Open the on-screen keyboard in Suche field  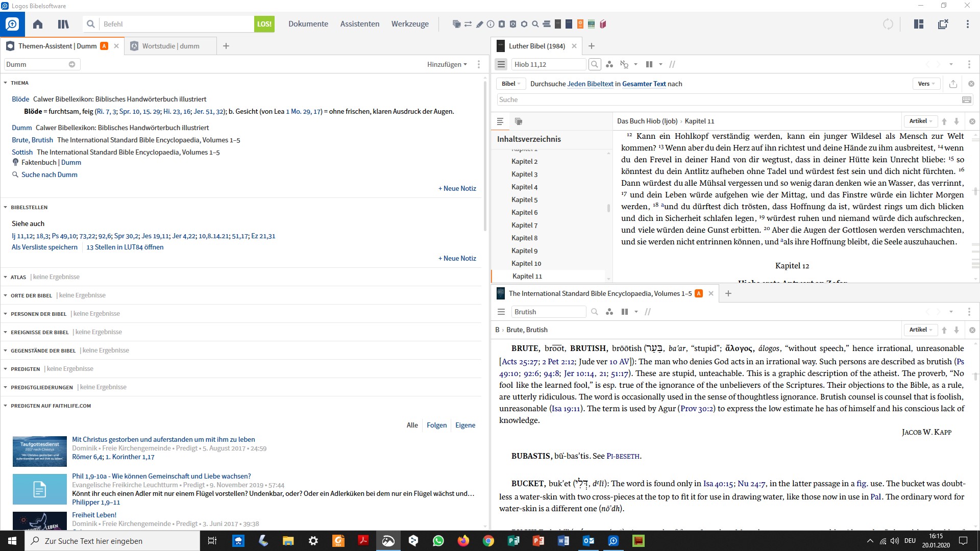coord(967,99)
